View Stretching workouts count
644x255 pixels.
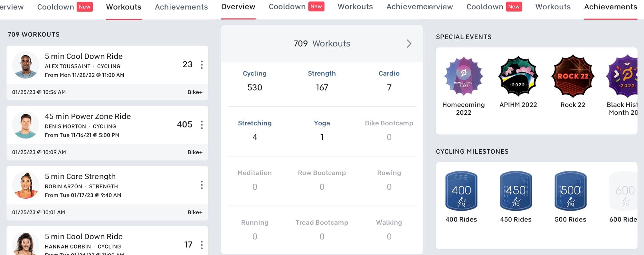pyautogui.click(x=254, y=130)
